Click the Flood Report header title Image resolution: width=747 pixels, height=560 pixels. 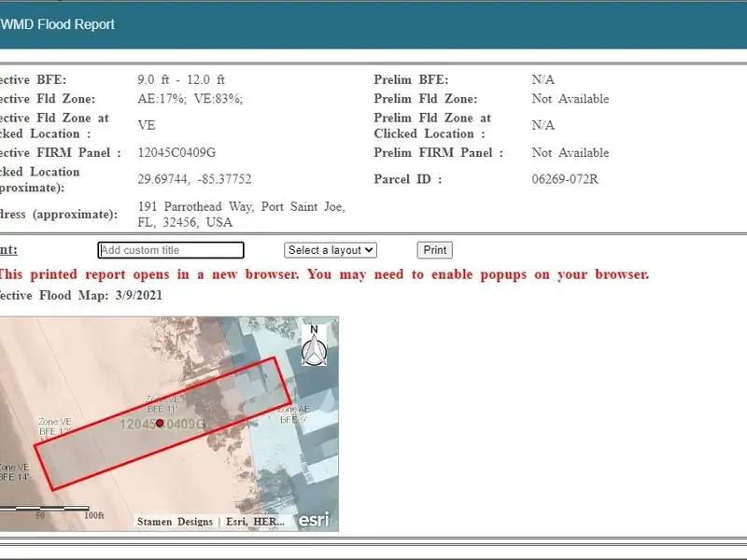click(58, 24)
